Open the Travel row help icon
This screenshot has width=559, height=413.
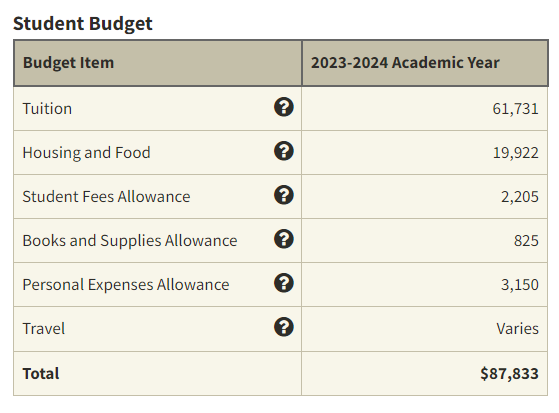[284, 327]
